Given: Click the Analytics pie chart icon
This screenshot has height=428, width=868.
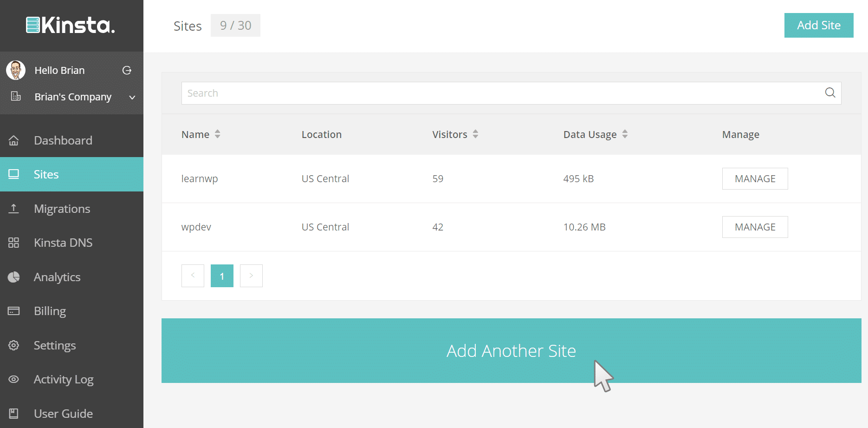Looking at the screenshot, I should (14, 277).
